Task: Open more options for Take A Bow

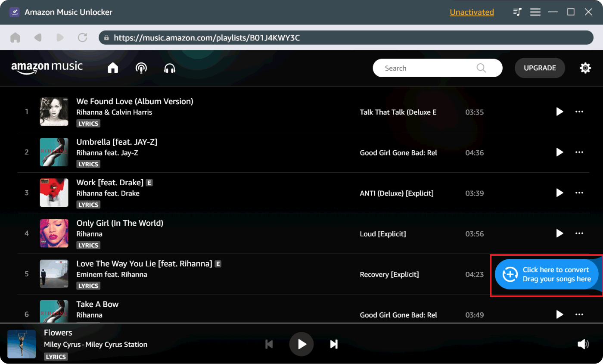Action: click(579, 314)
